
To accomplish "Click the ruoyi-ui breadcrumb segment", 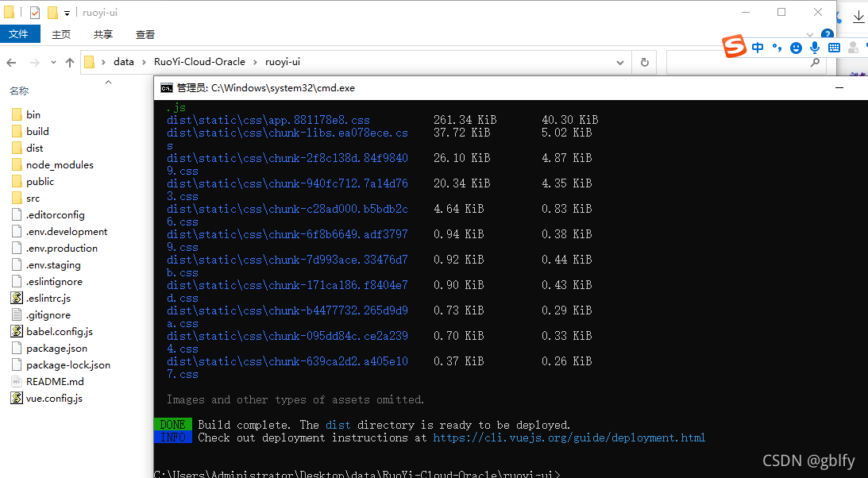I will pyautogui.click(x=283, y=61).
